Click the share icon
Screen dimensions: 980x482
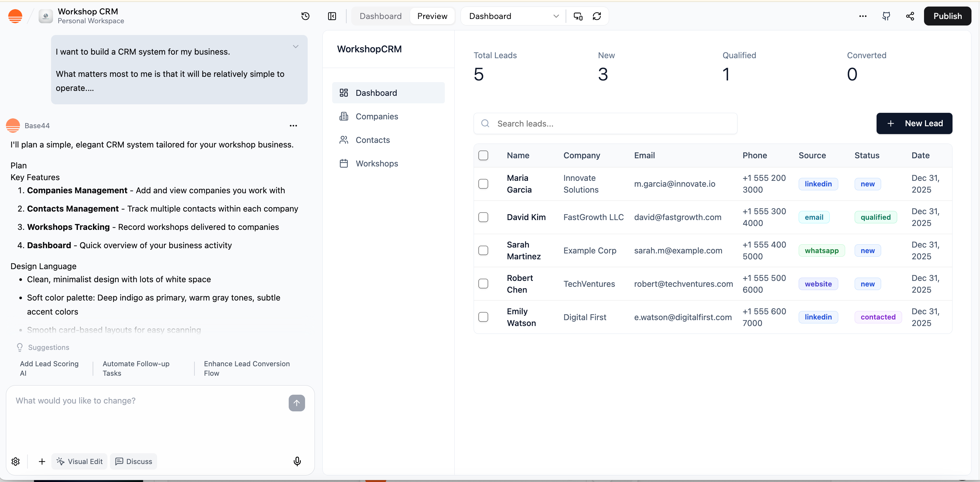point(910,16)
